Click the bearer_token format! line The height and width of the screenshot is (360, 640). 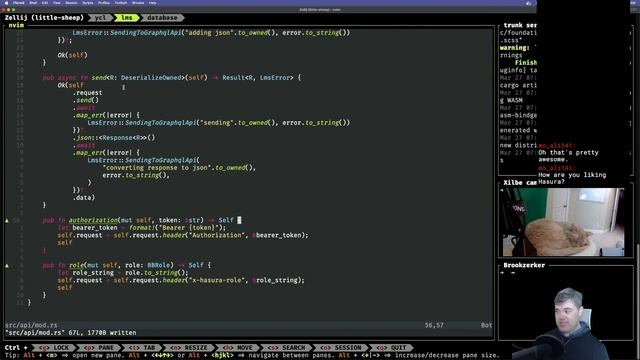pos(141,228)
